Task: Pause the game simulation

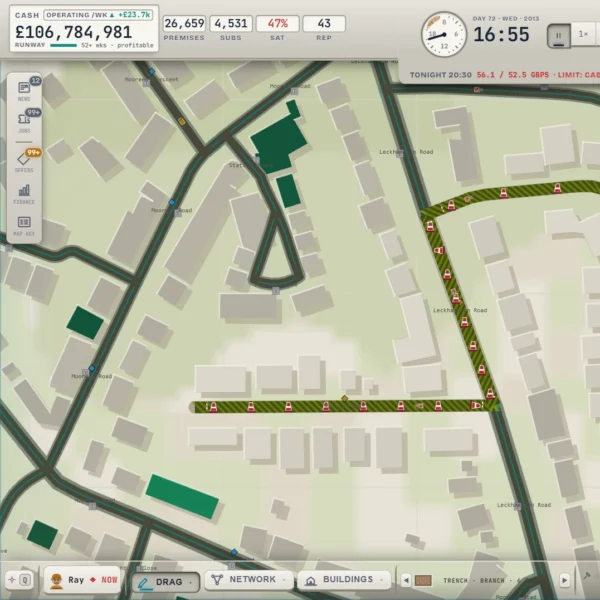Action: tap(559, 36)
